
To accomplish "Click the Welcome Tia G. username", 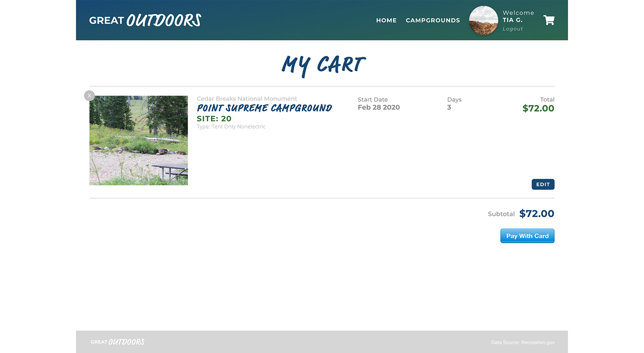I will pos(512,20).
